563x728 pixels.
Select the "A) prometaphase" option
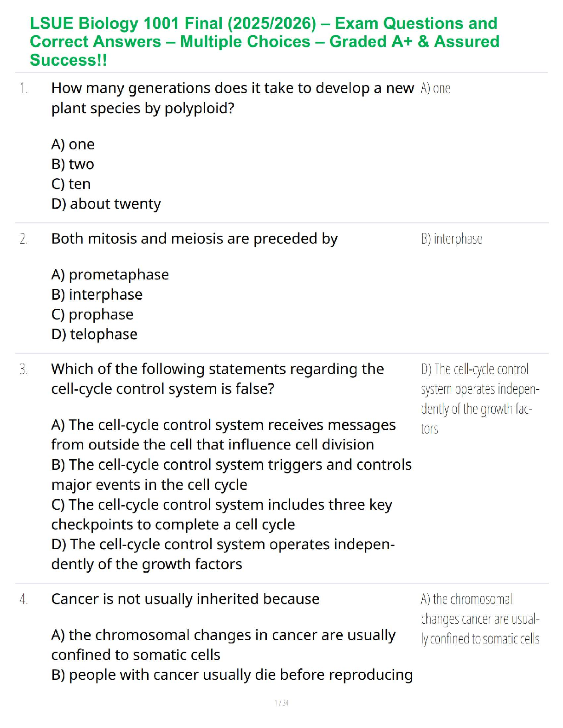[x=110, y=274]
